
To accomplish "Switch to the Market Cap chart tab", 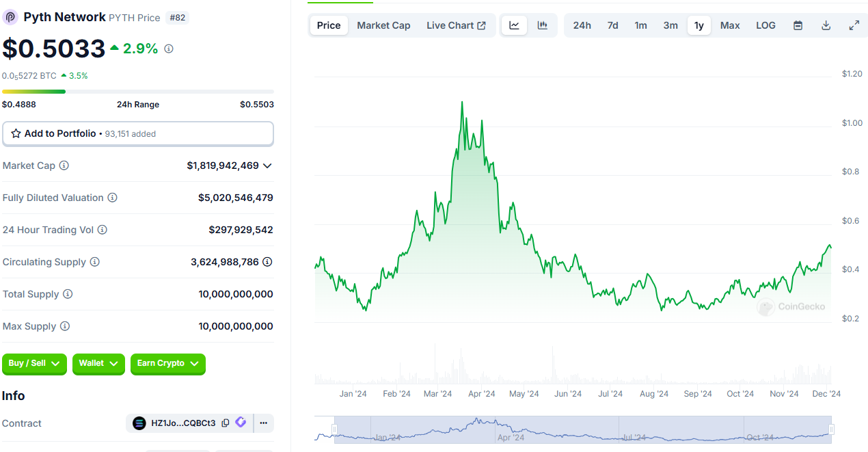I will (383, 25).
